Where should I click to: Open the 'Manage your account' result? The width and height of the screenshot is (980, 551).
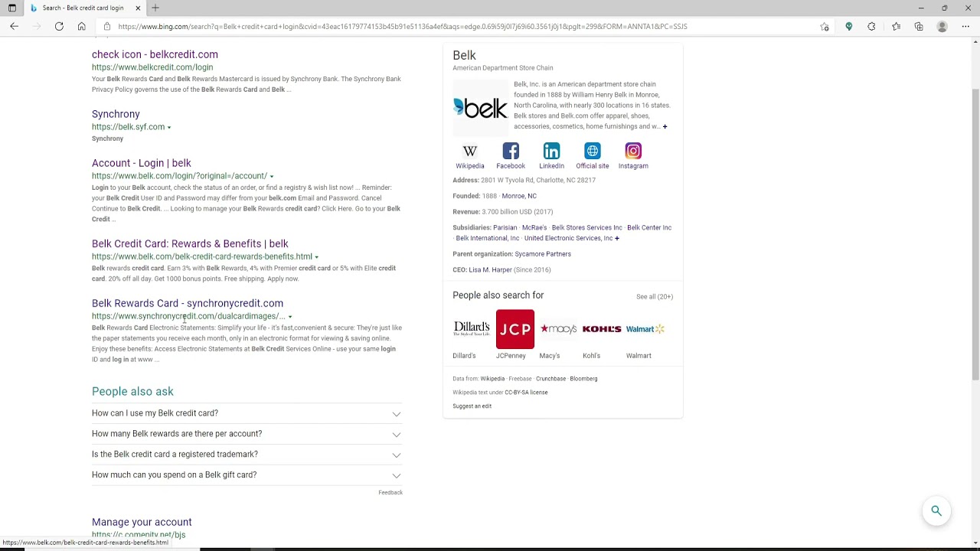pyautogui.click(x=142, y=522)
